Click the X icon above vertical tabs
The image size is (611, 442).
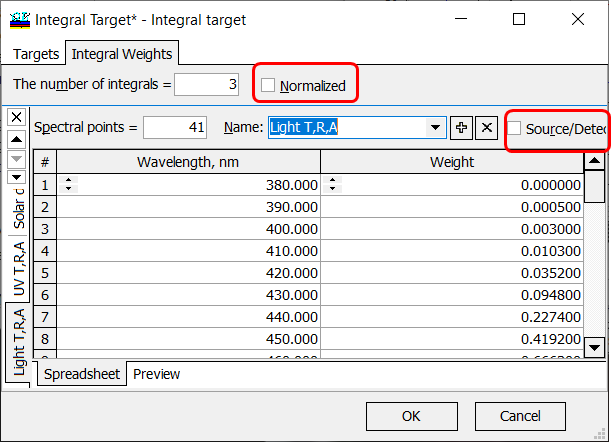click(16, 117)
